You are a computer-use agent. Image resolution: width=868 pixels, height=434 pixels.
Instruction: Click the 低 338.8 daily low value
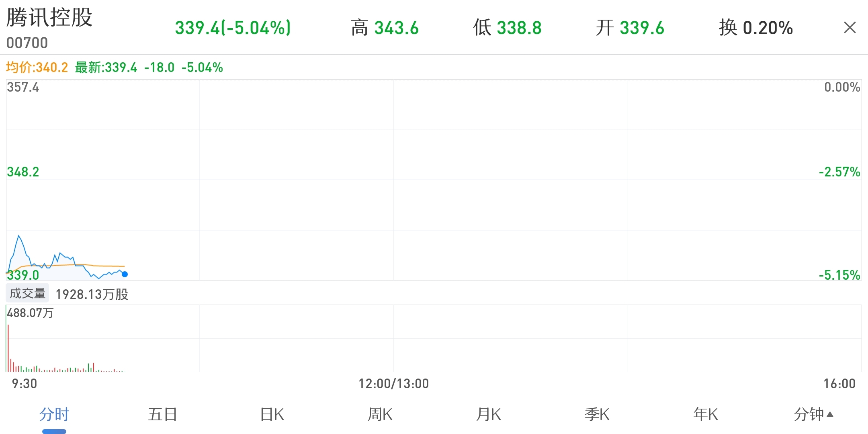coord(507,28)
